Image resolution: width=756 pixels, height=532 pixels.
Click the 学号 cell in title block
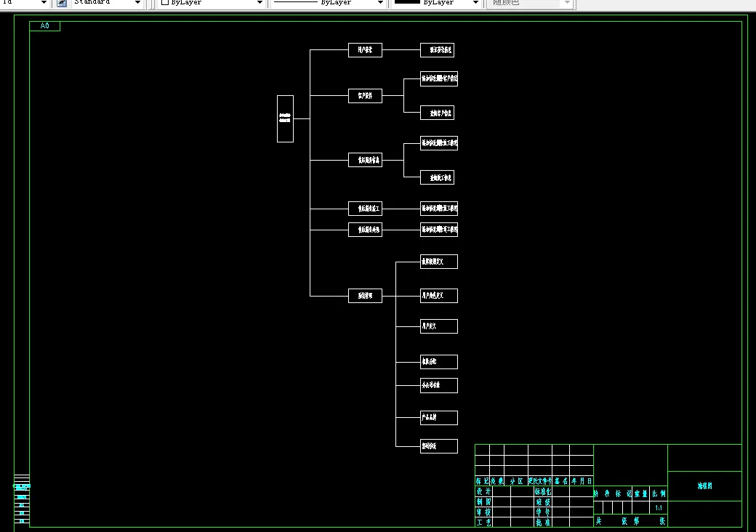[x=543, y=512]
